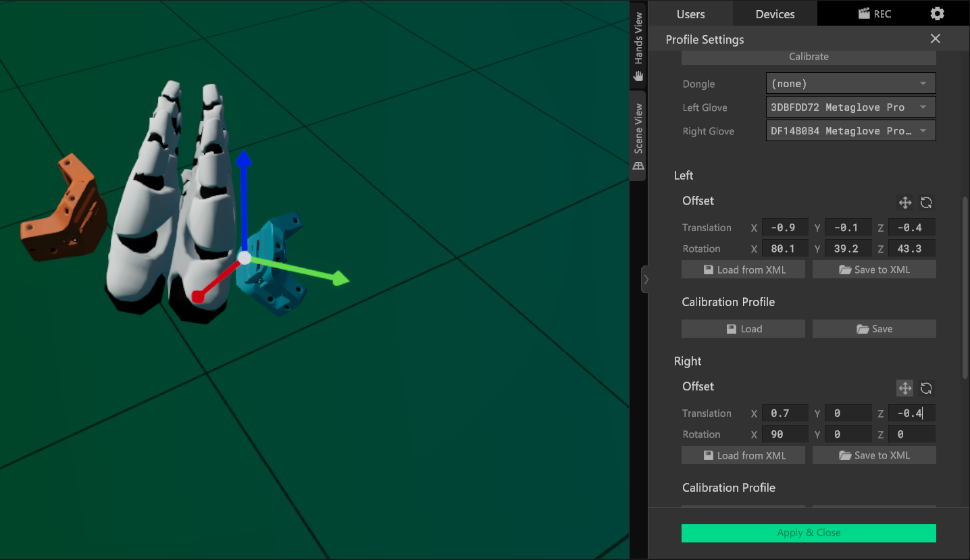Viewport: 970px width, 560px height.
Task: Switch to Scene View tab
Action: coord(638,136)
